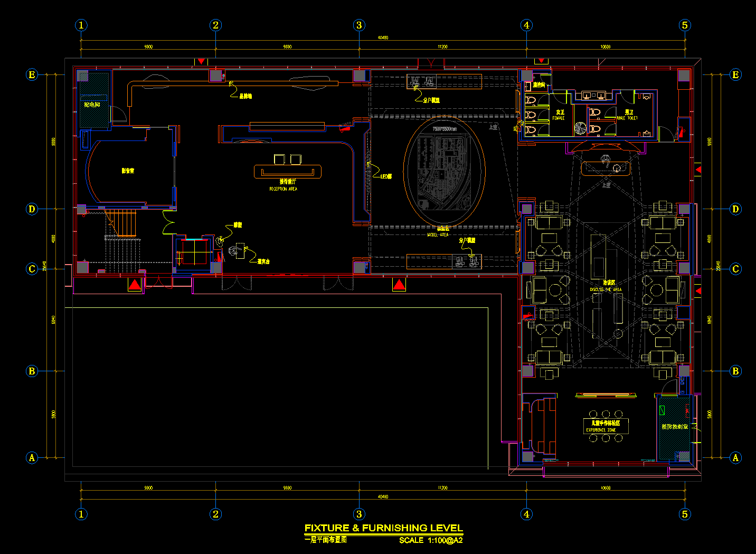Select the orange staircase below 影音室
This screenshot has height=554, width=756.
(x=121, y=222)
